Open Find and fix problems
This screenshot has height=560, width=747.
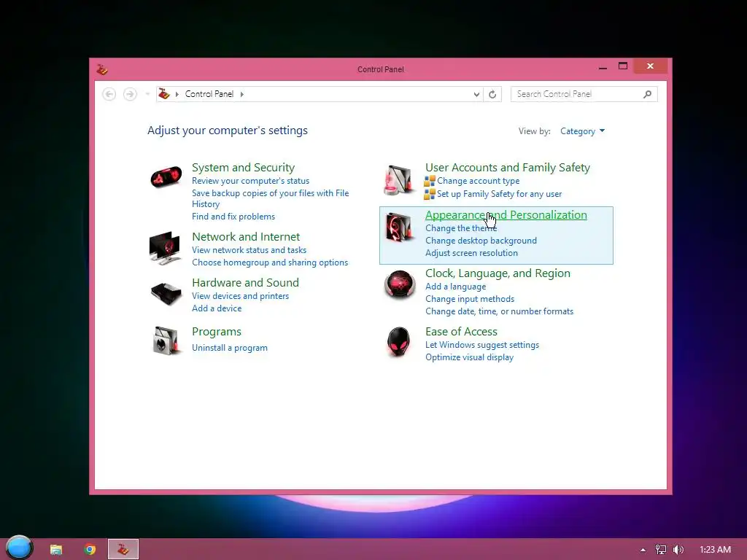(233, 217)
